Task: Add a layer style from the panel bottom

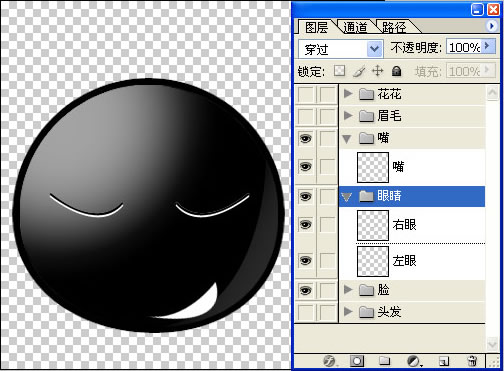Action: (330, 360)
